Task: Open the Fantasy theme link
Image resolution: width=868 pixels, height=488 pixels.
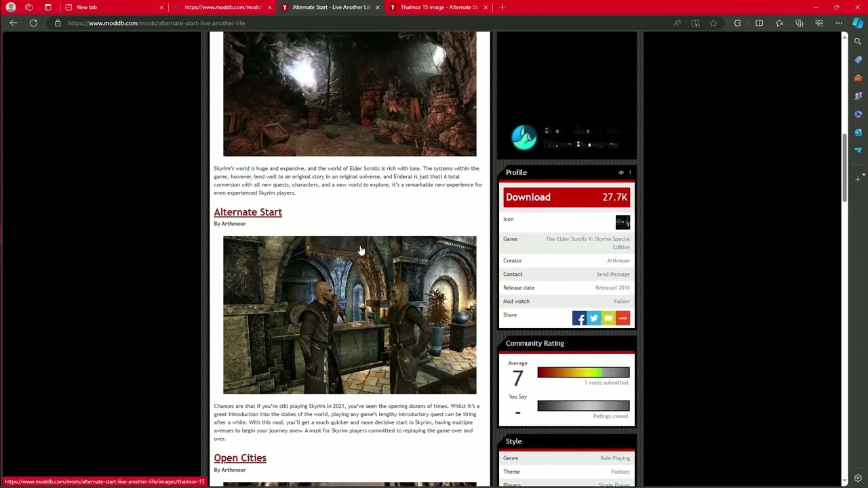Action: pyautogui.click(x=620, y=472)
